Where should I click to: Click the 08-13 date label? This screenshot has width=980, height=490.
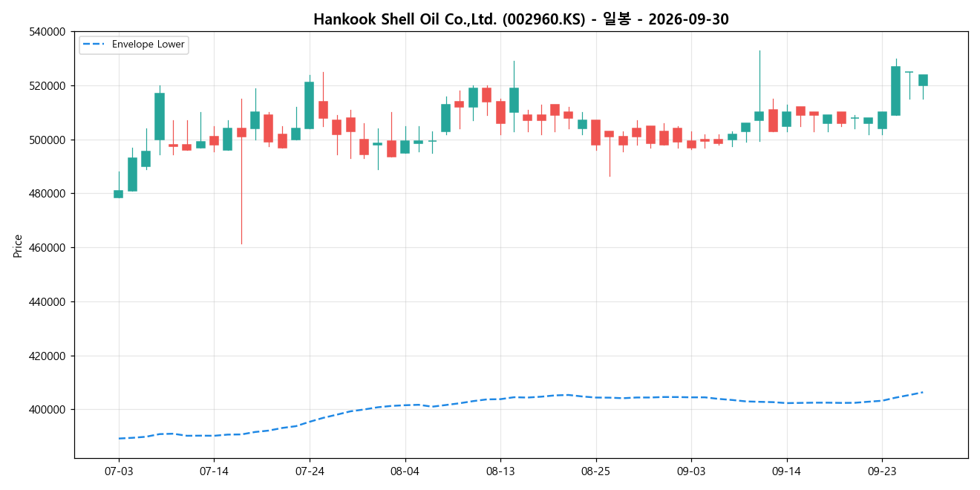pyautogui.click(x=500, y=471)
